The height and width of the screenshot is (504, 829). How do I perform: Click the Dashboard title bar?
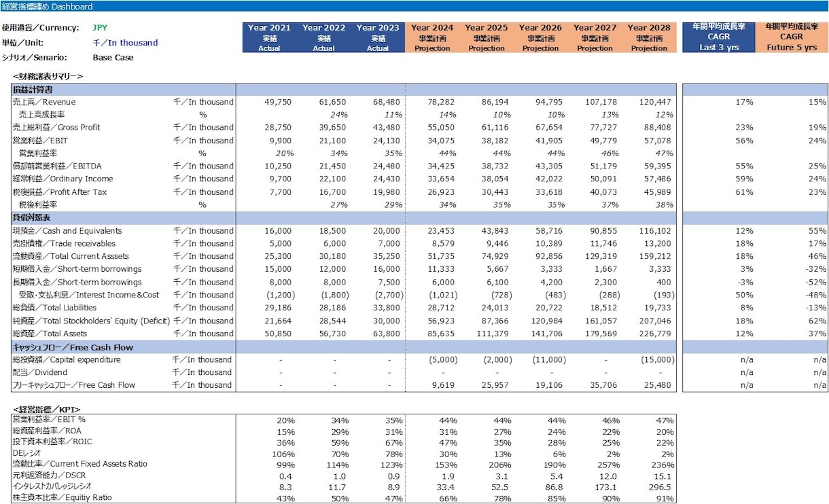(414, 6)
